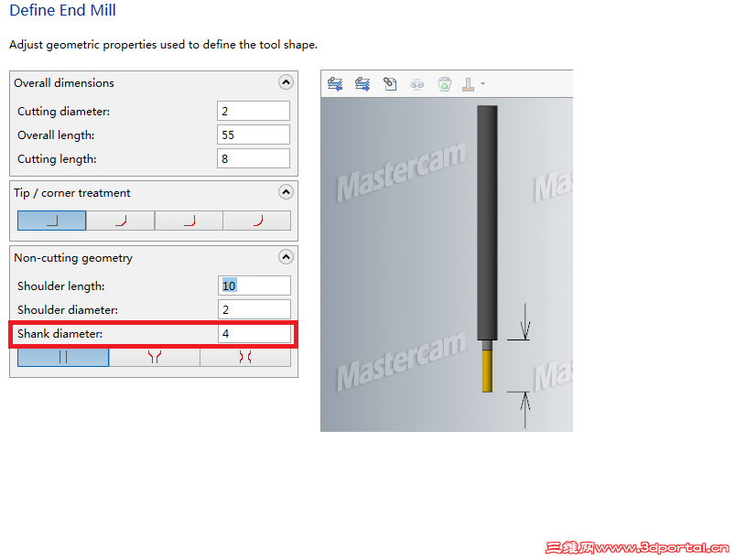Click the "Shoulder diameter:" label

(68, 310)
